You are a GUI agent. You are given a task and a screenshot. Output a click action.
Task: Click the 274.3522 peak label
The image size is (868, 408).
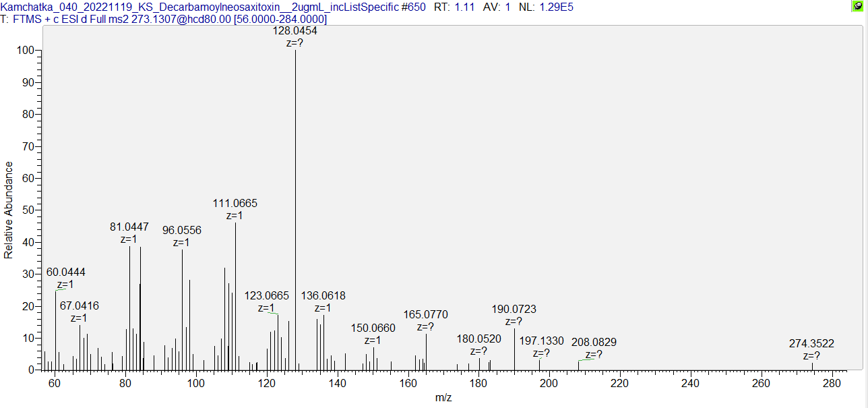click(x=811, y=344)
